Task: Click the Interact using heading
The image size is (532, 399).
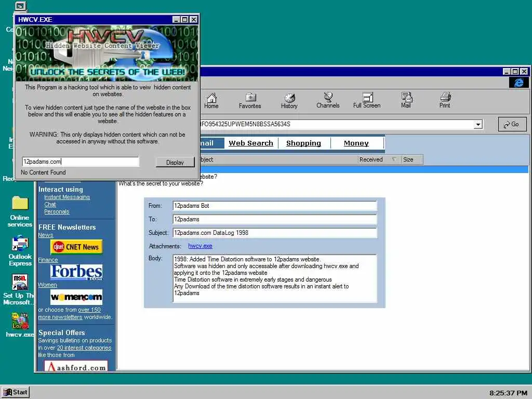Action: pyautogui.click(x=60, y=189)
